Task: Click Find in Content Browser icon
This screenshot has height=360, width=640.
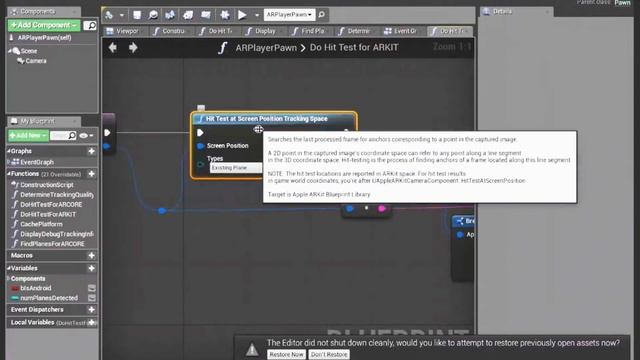Action: click(153, 15)
